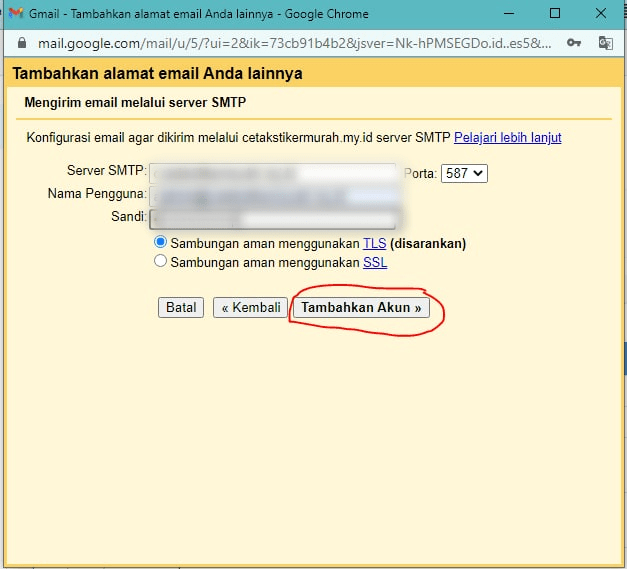Open the Porta 587 dropdown
Screen dimensions: 627x569
pos(464,174)
